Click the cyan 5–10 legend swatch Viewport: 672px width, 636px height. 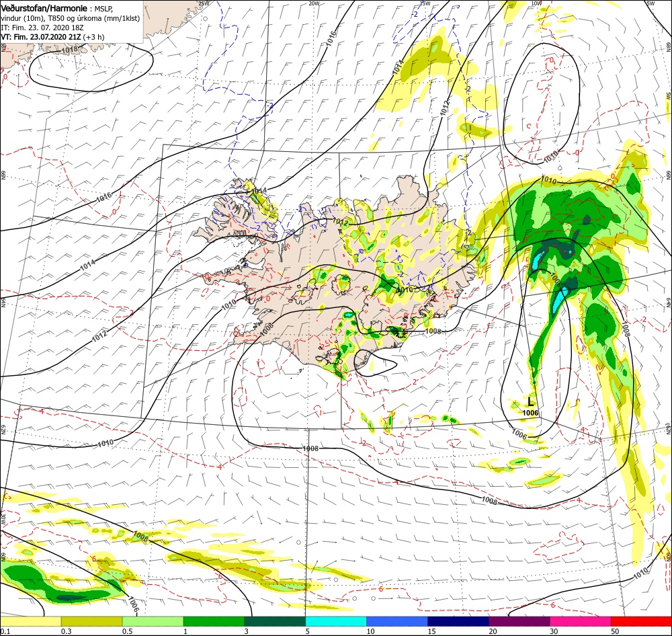tap(336, 621)
